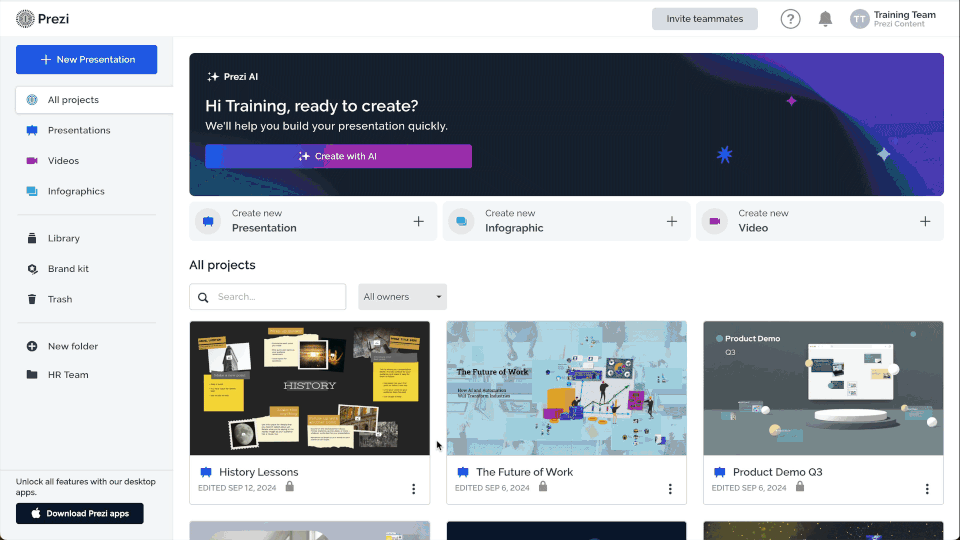The width and height of the screenshot is (960, 540).
Task: Open The Future of Work title link
Action: click(x=525, y=472)
